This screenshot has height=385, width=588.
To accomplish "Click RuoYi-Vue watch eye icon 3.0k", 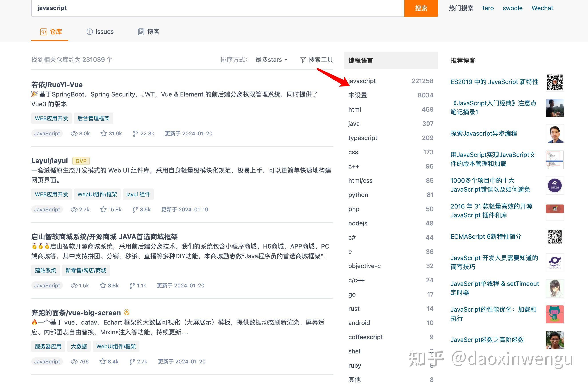I will coord(74,134).
